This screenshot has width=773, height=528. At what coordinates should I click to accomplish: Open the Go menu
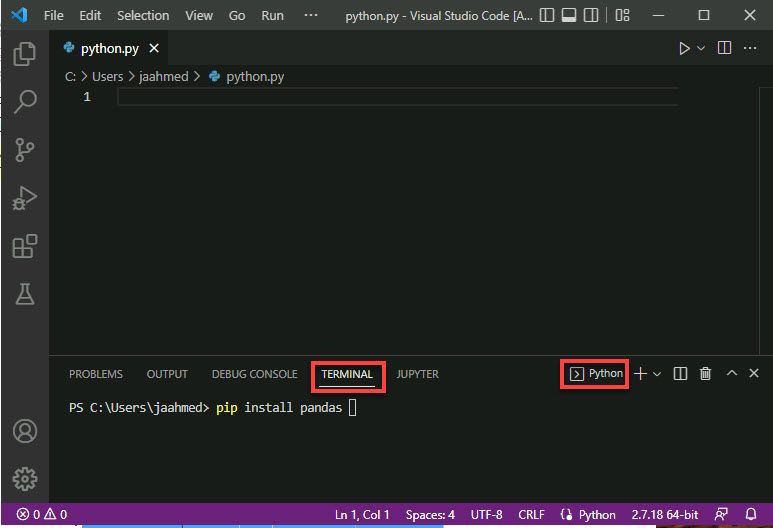237,16
